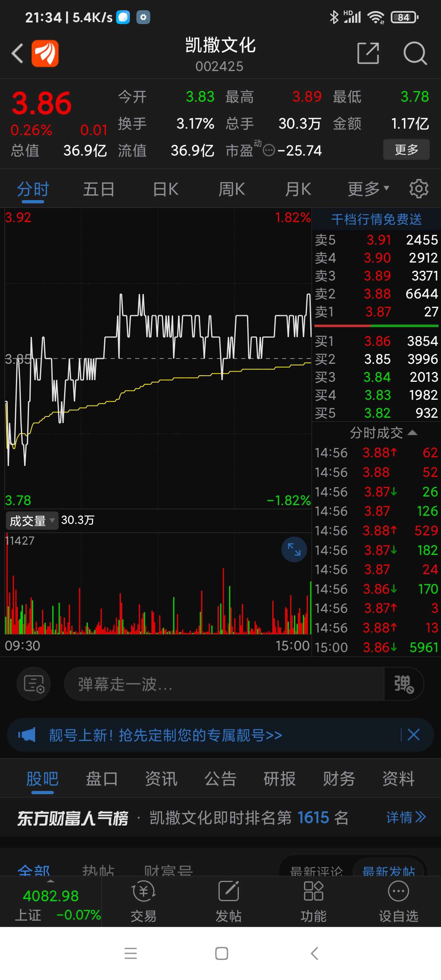The width and height of the screenshot is (441, 980).
Task: Click the 更多 quote details button
Action: pos(406,149)
